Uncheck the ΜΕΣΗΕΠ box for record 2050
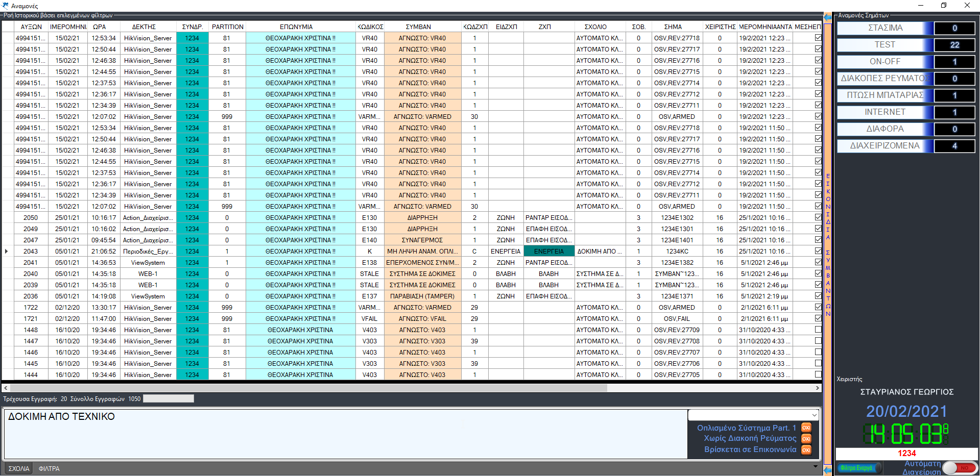Screen dimensions: 980x476 click(818, 218)
